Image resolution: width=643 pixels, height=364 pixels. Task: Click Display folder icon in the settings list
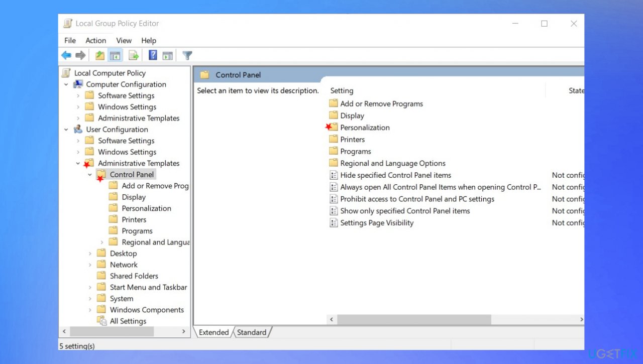334,115
